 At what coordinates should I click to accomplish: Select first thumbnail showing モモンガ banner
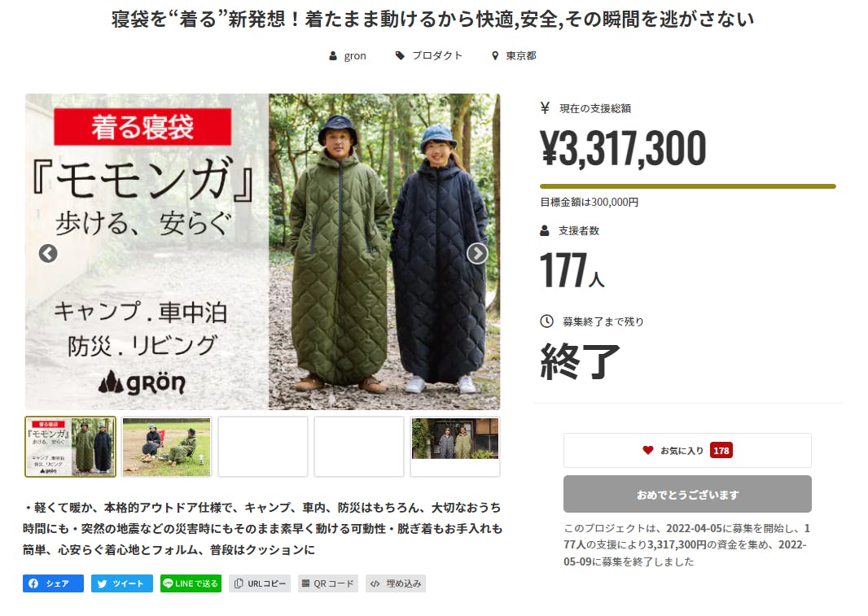point(70,447)
